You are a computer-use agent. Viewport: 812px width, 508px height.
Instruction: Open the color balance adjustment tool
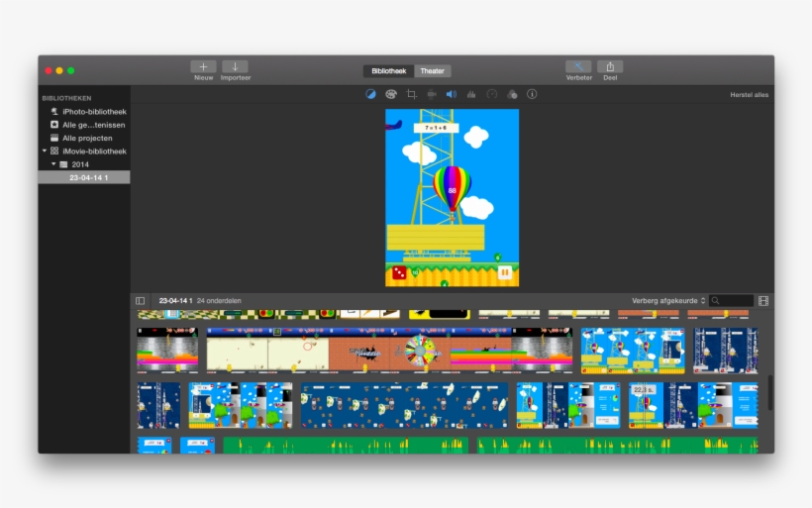tap(370, 94)
